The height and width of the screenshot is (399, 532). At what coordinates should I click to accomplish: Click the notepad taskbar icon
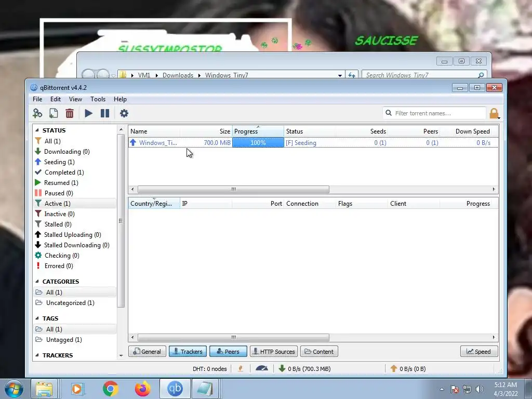click(x=205, y=389)
